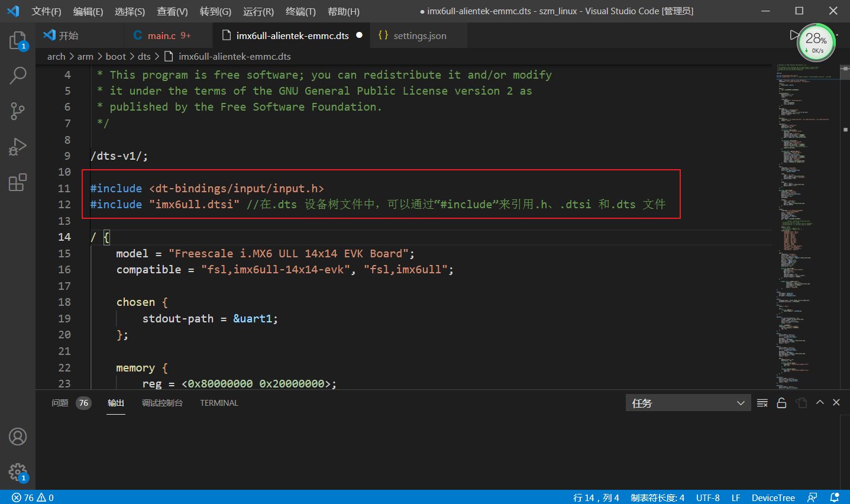Image resolution: width=850 pixels, height=504 pixels.
Task: Click the model = "Freescale i.MX6 ULL" line
Action: [x=265, y=253]
